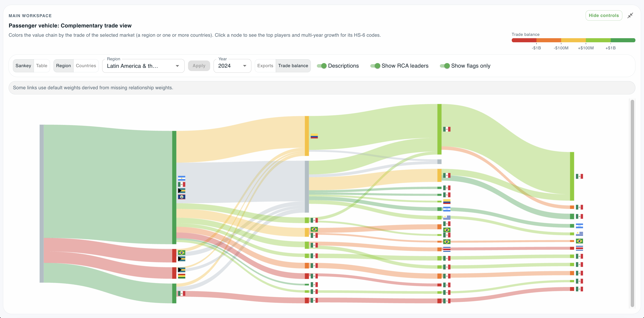Click the tall yellow node beside the Colombia flag
The image size is (644, 318).
(x=307, y=136)
